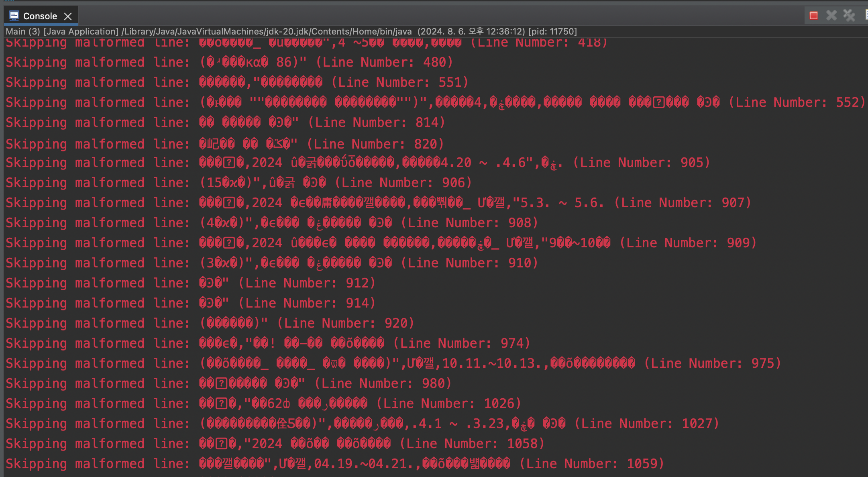Click the console line for Line Number 814
This screenshot has width=868, height=477.
click(225, 122)
